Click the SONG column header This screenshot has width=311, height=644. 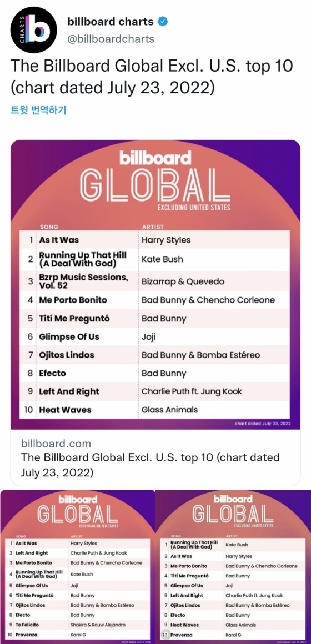(49, 227)
